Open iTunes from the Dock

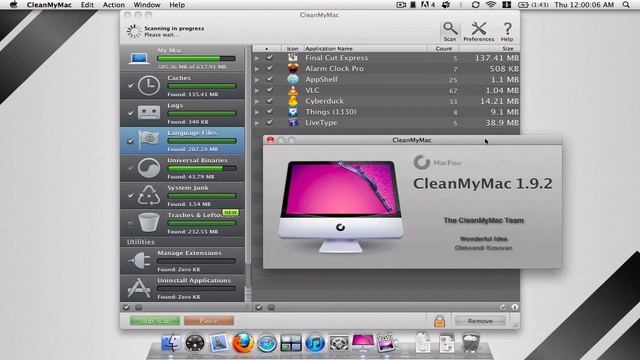point(315,343)
